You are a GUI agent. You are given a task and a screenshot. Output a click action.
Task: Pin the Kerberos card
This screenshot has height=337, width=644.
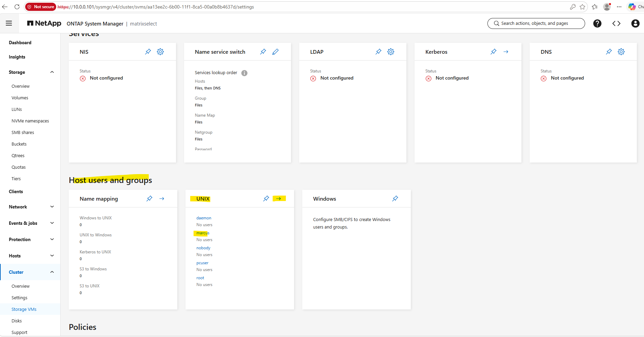(494, 52)
